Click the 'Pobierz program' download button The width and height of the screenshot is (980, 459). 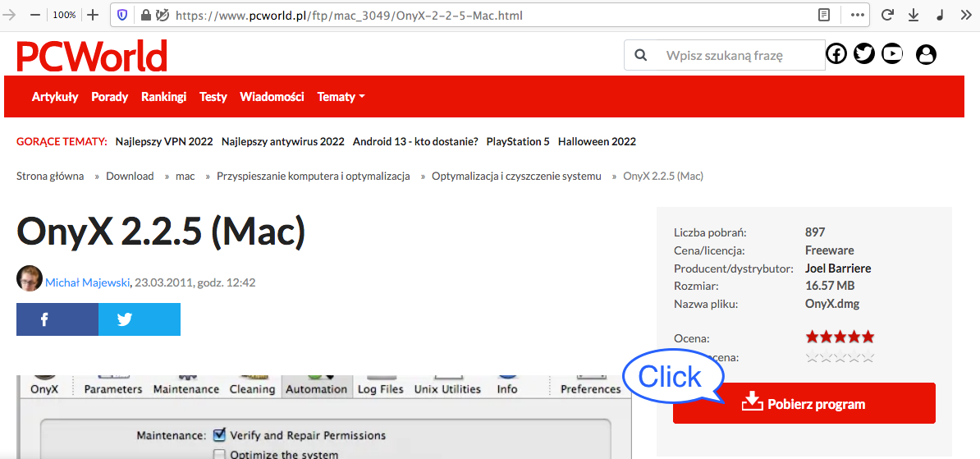coord(804,403)
